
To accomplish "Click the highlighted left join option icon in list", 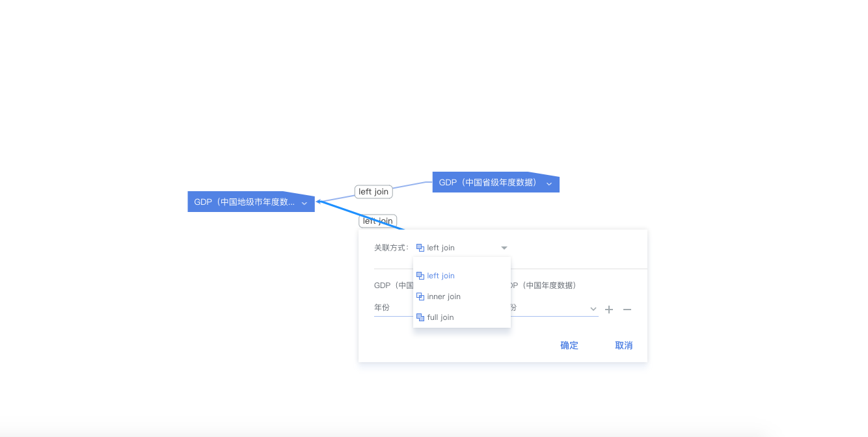I will click(x=420, y=276).
